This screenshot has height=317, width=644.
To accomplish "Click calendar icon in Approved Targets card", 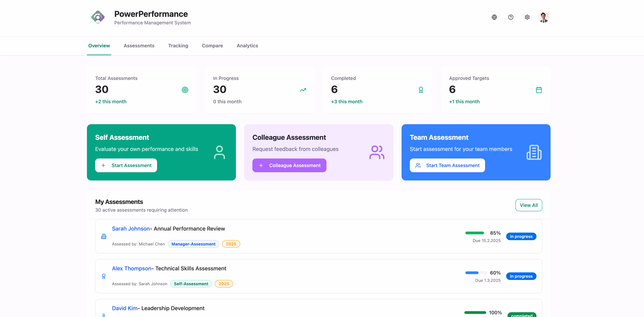I will [539, 90].
